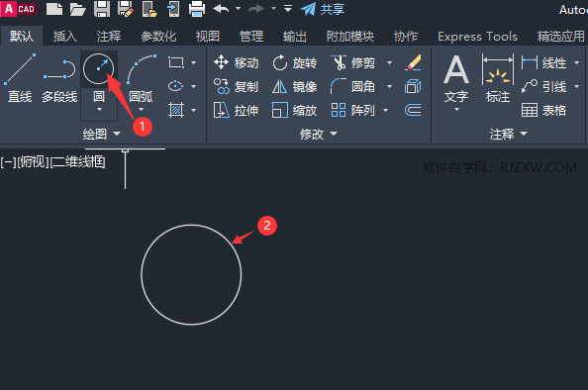588x390 pixels.
Task: Open the redo history dropdown
Action: tap(274, 8)
